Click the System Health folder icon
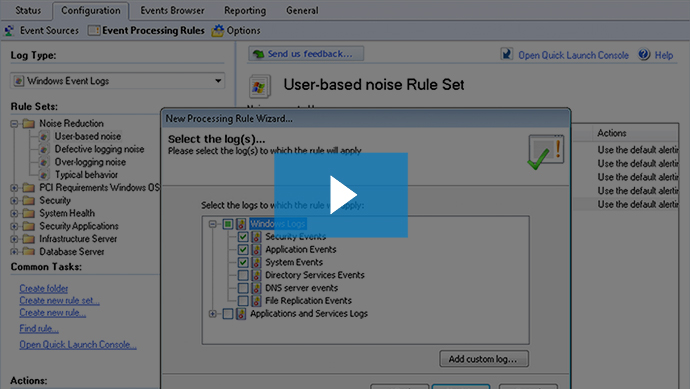 [x=29, y=213]
